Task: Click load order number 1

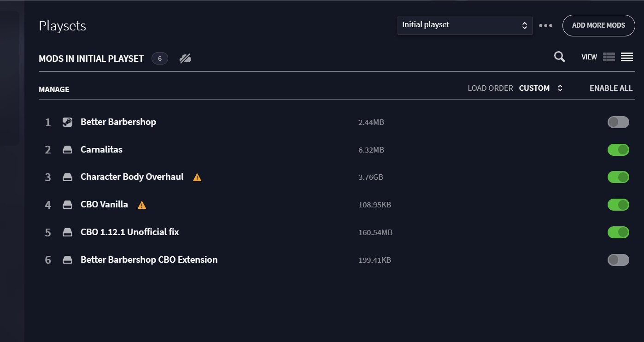Action: 48,123
